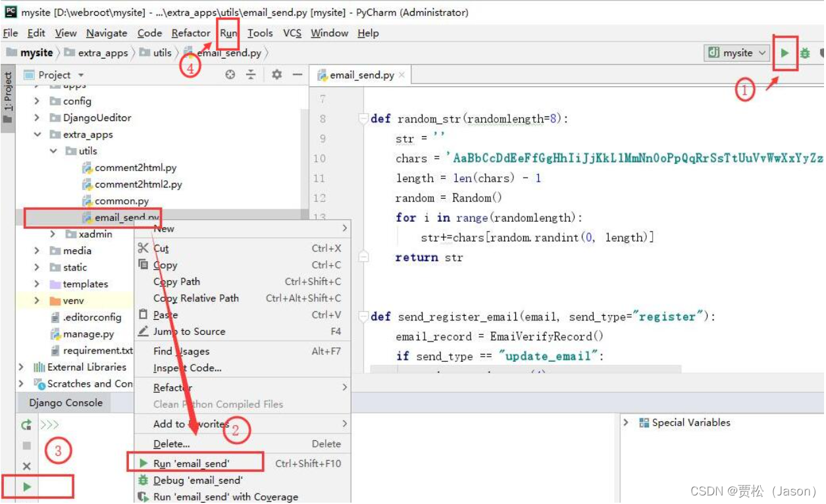Image resolution: width=826 pixels, height=504 pixels.
Task: Click utils breadcrumb in navigation bar
Action: [155, 53]
